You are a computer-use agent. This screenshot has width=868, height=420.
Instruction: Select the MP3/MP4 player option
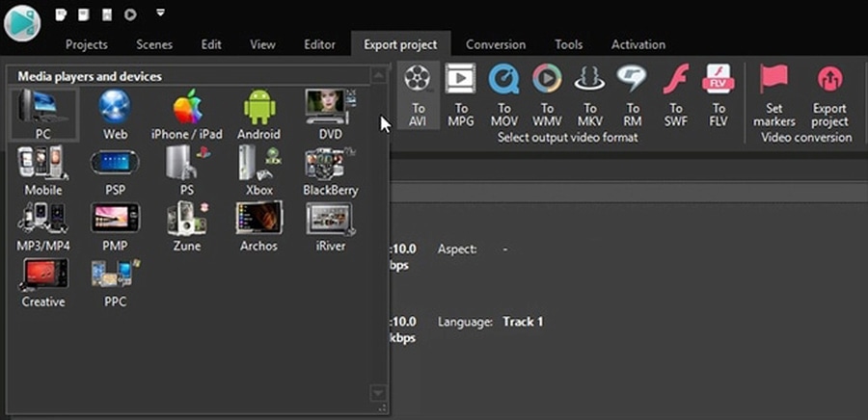(43, 226)
